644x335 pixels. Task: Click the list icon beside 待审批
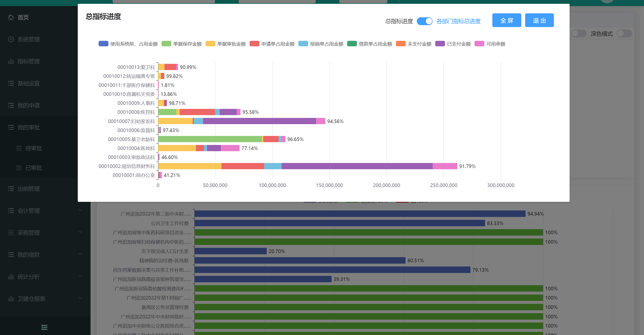pos(19,148)
